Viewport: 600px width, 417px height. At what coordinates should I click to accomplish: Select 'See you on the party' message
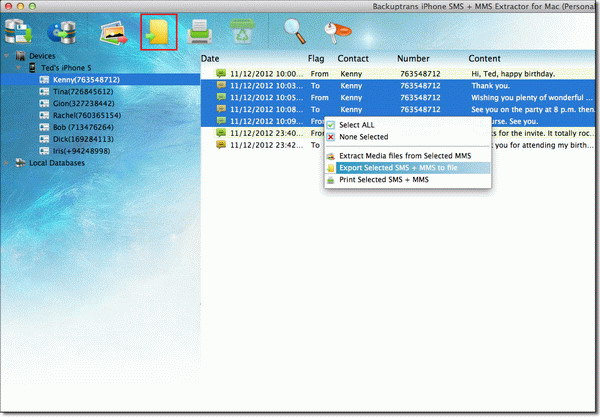tap(533, 109)
